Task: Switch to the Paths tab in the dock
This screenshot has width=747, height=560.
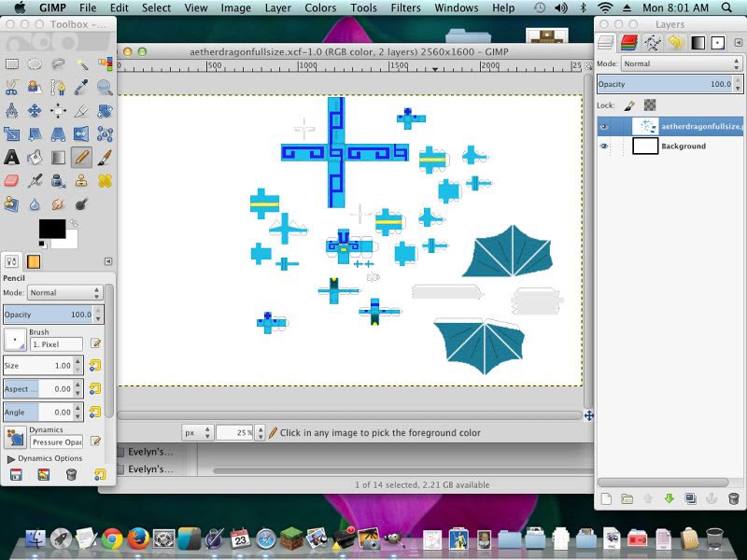Action: coord(652,43)
